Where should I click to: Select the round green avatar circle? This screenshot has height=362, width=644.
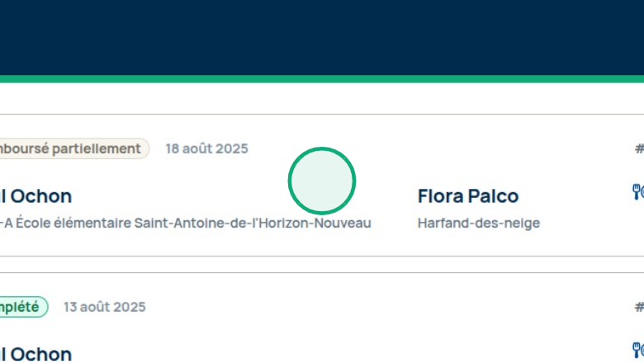tap(322, 181)
